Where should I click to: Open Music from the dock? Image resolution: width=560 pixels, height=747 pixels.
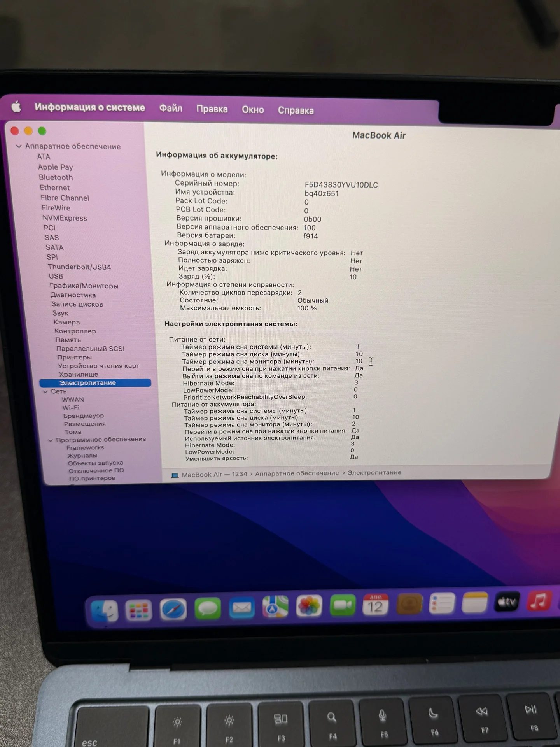tap(539, 601)
